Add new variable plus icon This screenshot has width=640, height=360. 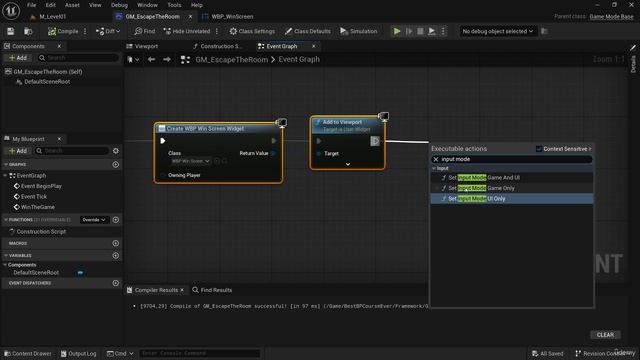[116, 256]
